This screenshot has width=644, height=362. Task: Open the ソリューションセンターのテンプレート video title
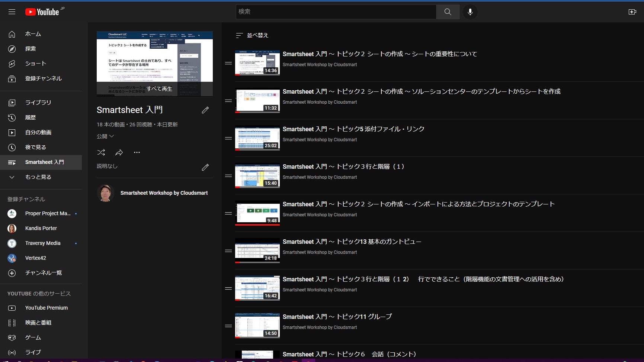coord(422,91)
